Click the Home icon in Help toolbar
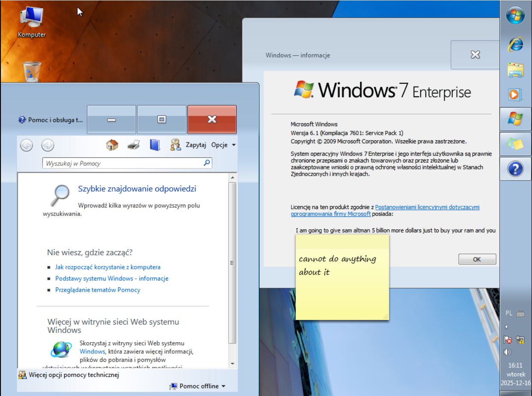This screenshot has height=396, width=532. coord(112,145)
